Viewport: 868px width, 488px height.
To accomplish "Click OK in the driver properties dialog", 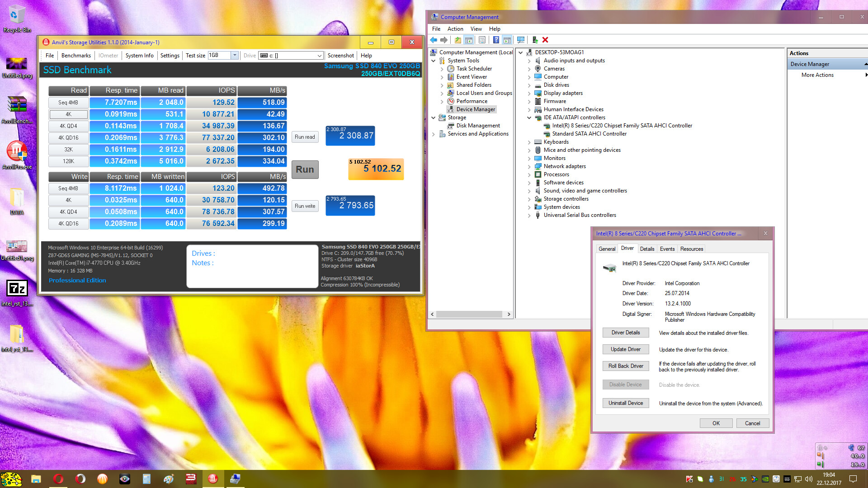I will click(716, 423).
